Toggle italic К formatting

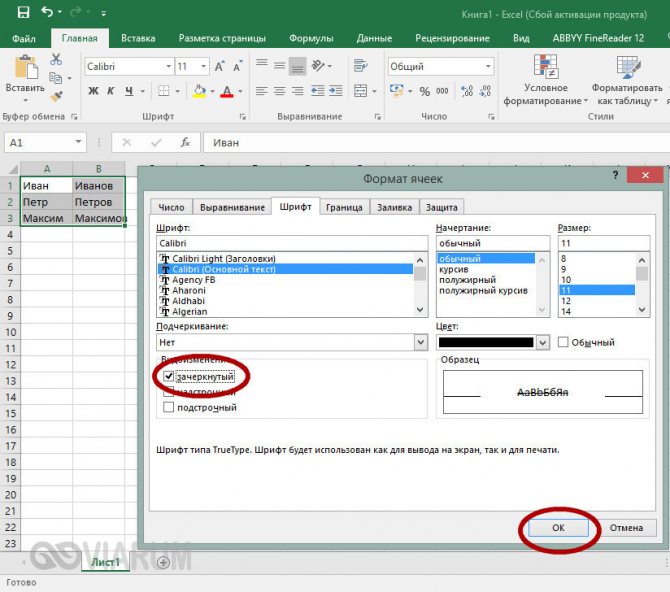111,91
